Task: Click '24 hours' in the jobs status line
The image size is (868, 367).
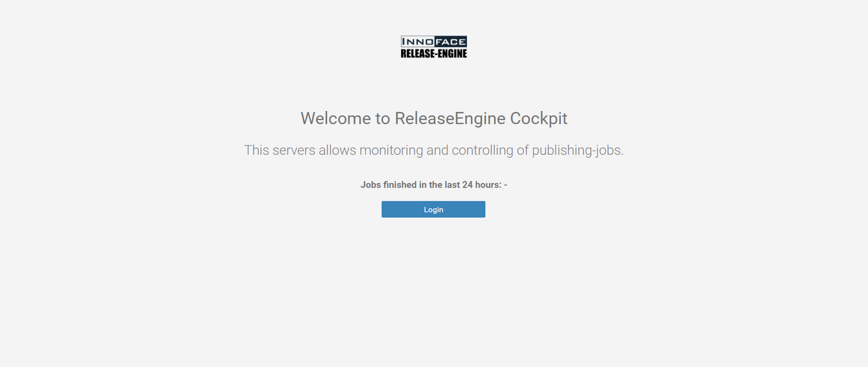Action: click(482, 185)
